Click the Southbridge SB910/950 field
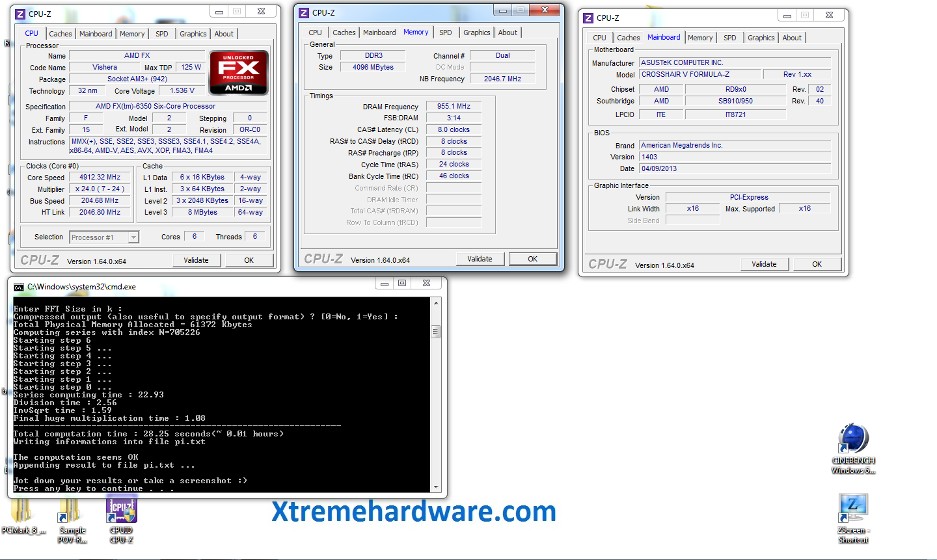This screenshot has height=560, width=937. 735,101
